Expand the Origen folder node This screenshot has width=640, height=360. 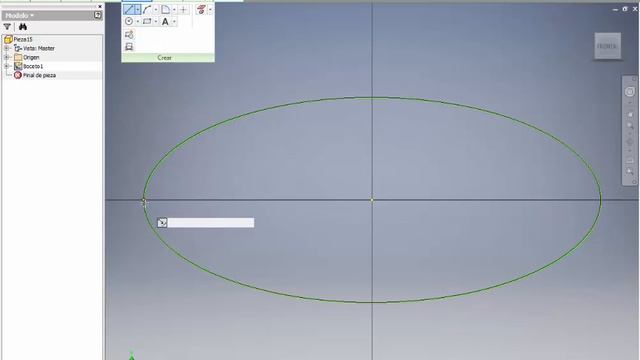pos(6,57)
